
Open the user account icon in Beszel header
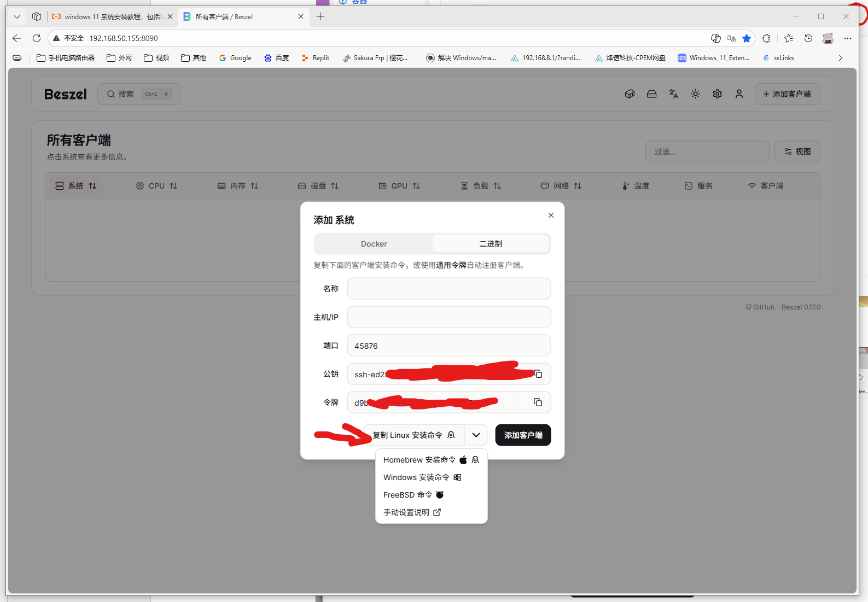tap(739, 94)
